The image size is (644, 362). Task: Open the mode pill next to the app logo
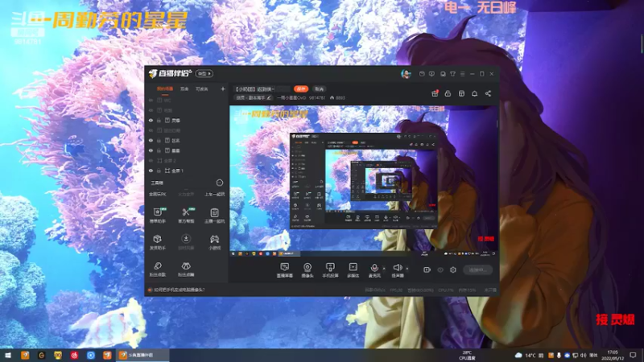pos(204,73)
